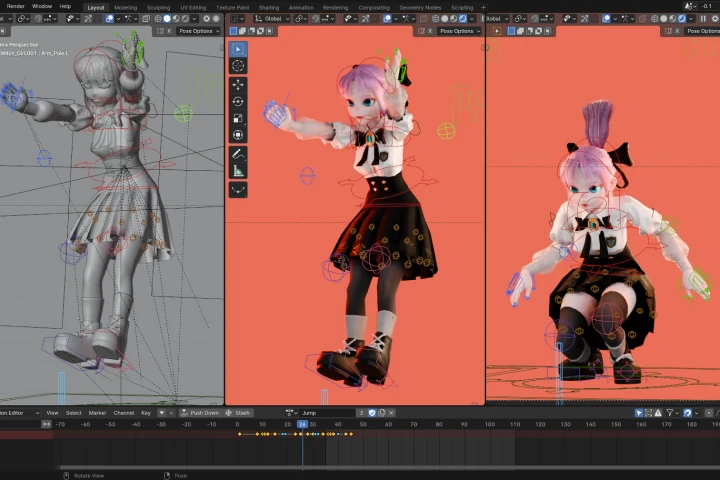Toggle only show selected filter in action editor

click(x=639, y=413)
